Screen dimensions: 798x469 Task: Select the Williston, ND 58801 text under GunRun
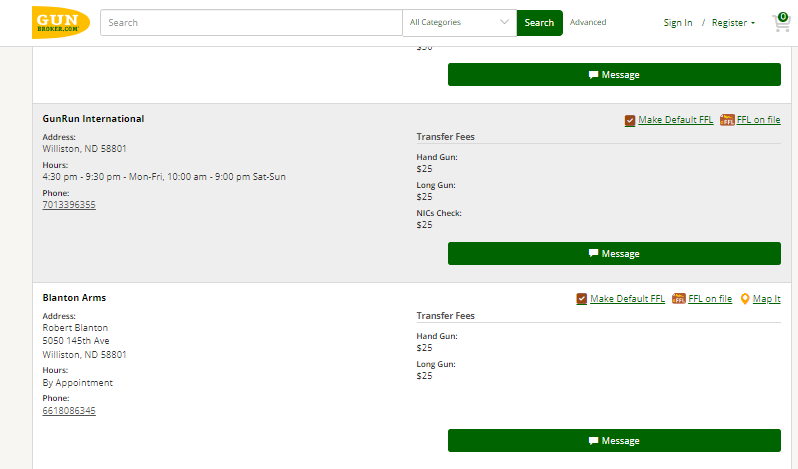[84, 149]
